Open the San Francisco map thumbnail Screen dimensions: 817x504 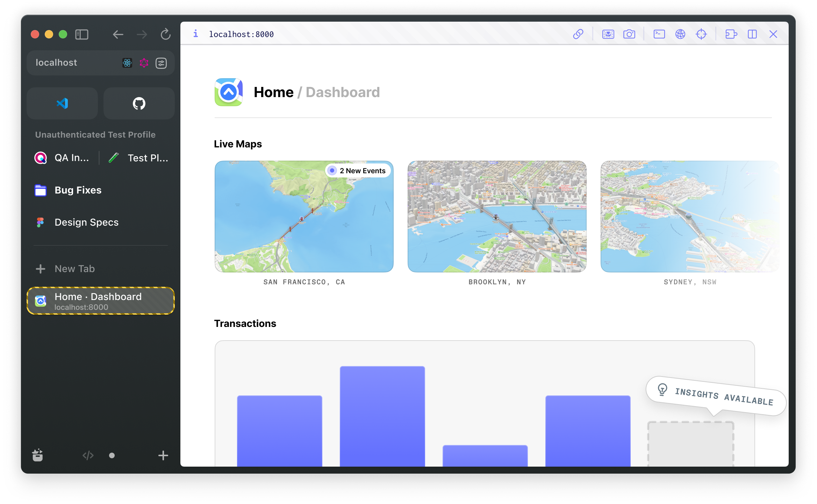click(x=304, y=217)
